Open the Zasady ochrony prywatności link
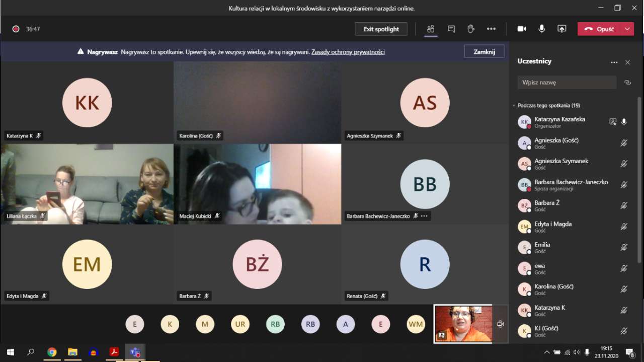Screen dimensions: 644x362 click(348, 52)
